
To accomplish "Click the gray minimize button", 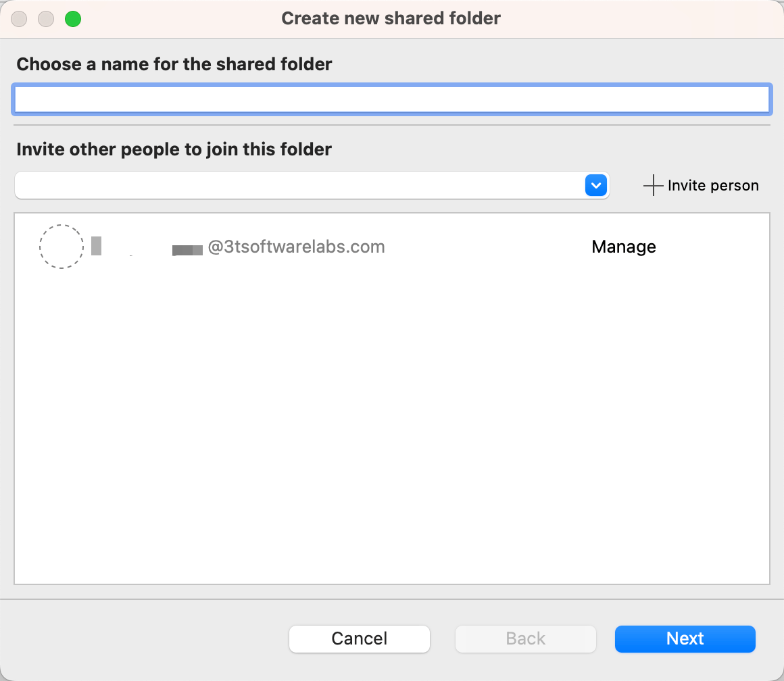I will (x=45, y=19).
